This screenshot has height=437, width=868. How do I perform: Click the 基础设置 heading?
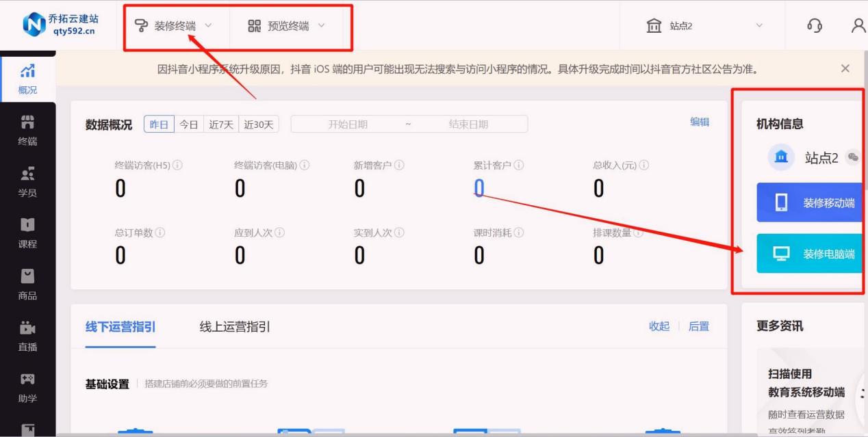[x=107, y=384]
